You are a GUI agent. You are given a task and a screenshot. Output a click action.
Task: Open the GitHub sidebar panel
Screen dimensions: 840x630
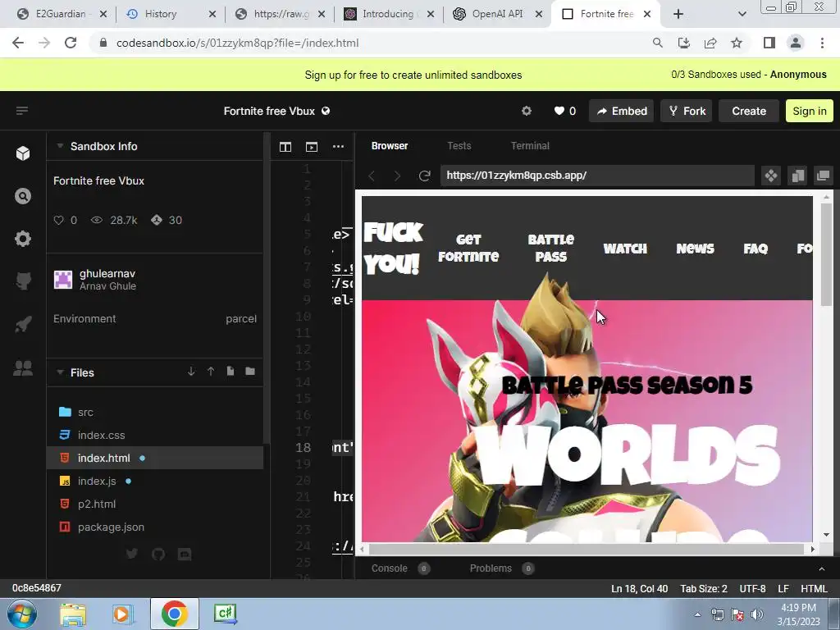(22, 281)
